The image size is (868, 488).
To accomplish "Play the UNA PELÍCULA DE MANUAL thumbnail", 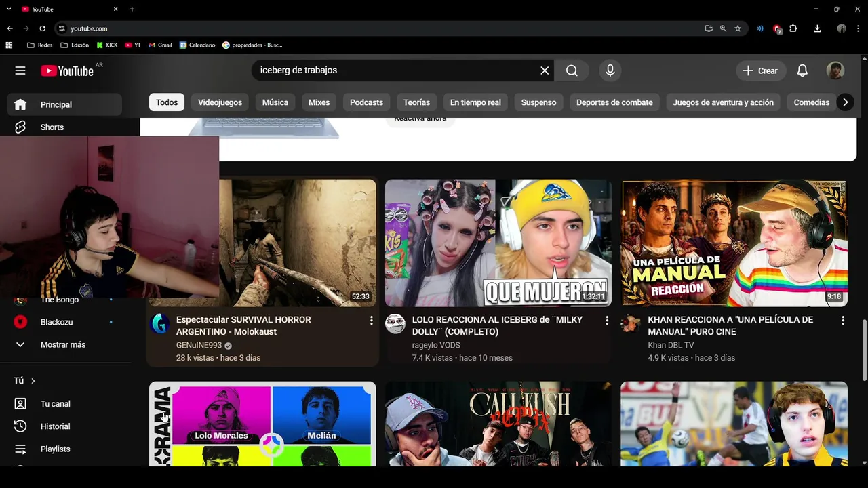I will (x=734, y=243).
